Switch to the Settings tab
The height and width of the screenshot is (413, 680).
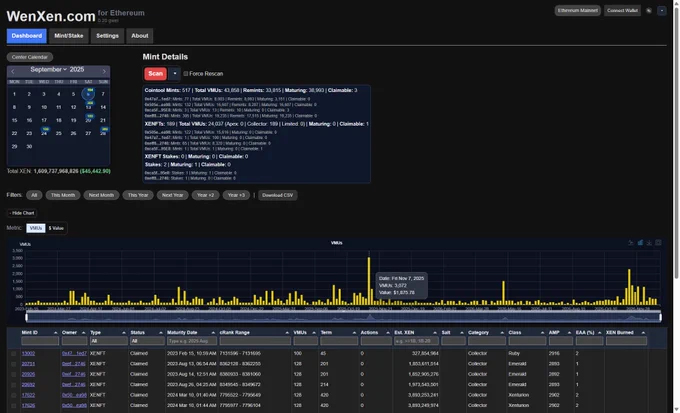[108, 36]
